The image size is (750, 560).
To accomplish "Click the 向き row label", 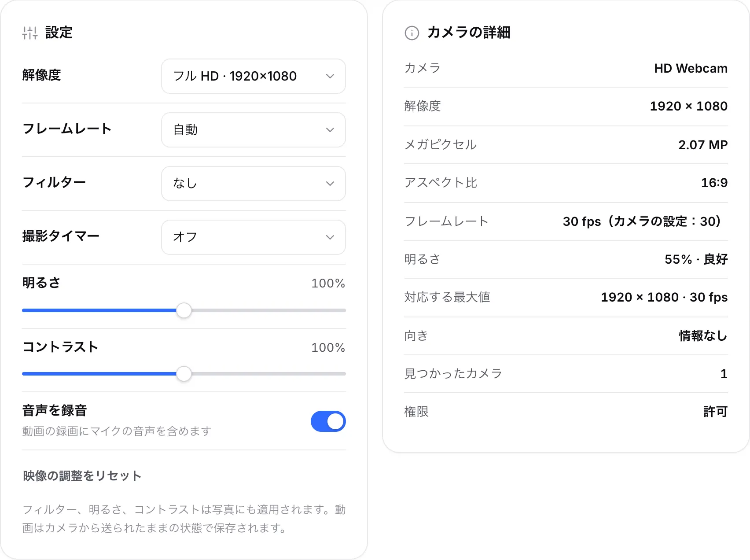I will [x=416, y=336].
